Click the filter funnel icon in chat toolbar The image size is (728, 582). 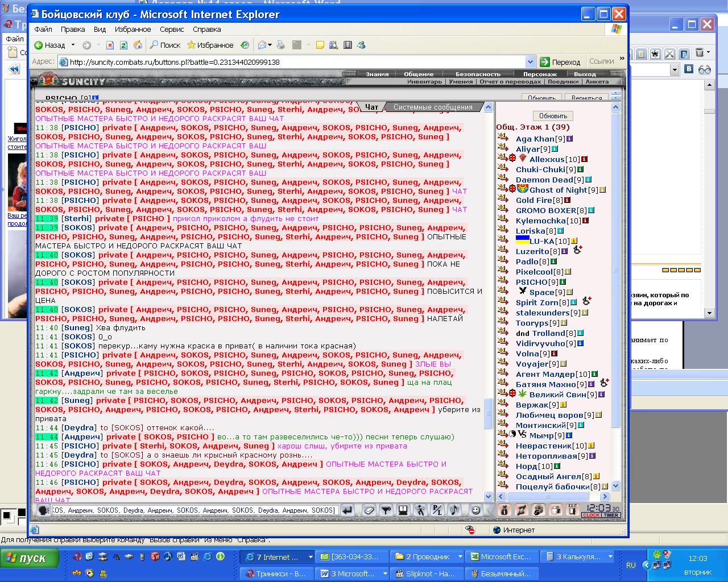coord(386,510)
